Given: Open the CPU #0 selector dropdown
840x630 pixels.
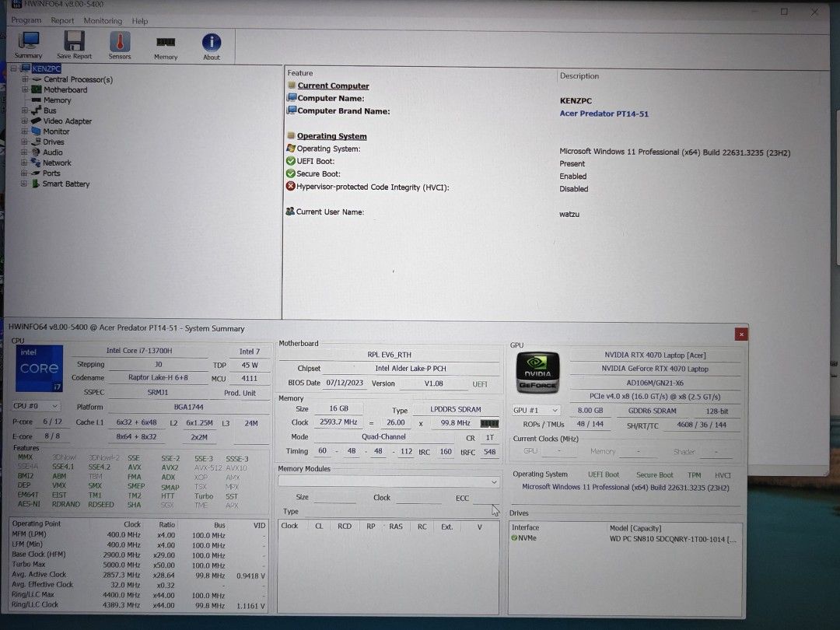Looking at the screenshot, I should pos(36,406).
